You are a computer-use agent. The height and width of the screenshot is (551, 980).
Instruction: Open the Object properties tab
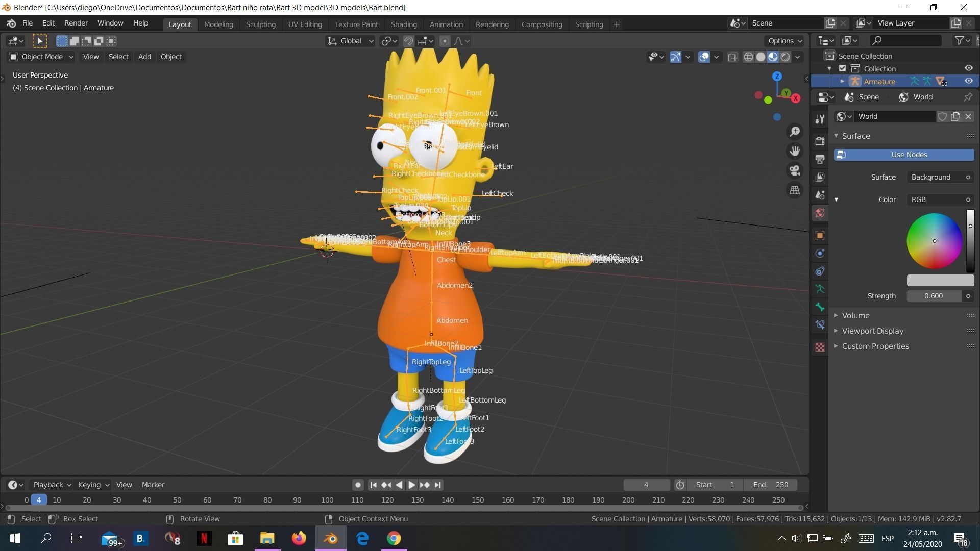[820, 235]
